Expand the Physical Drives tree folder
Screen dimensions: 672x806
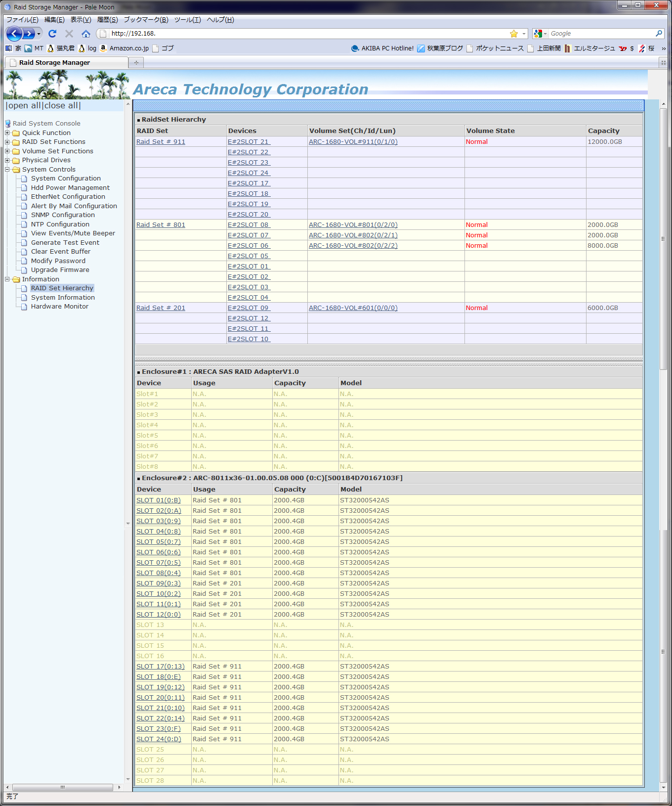point(7,160)
